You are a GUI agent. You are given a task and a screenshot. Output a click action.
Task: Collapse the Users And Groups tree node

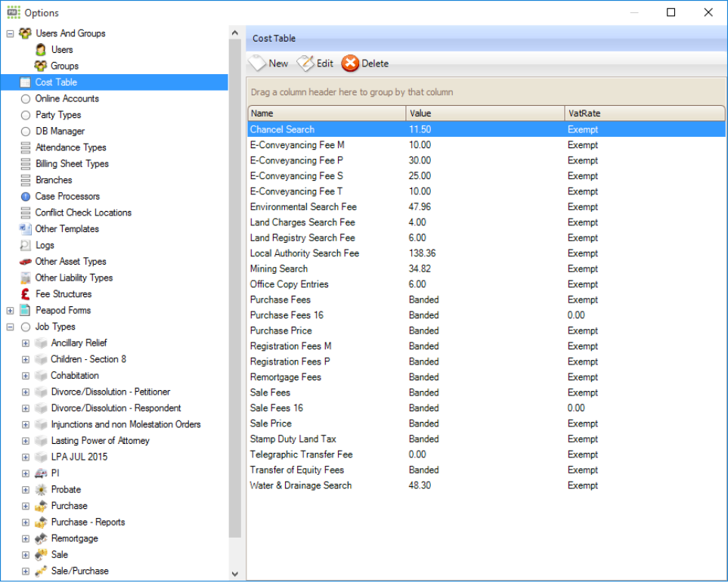(x=10, y=33)
